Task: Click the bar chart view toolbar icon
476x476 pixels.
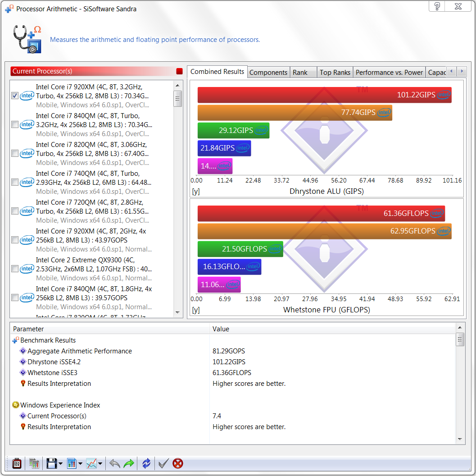Action: 72,463
